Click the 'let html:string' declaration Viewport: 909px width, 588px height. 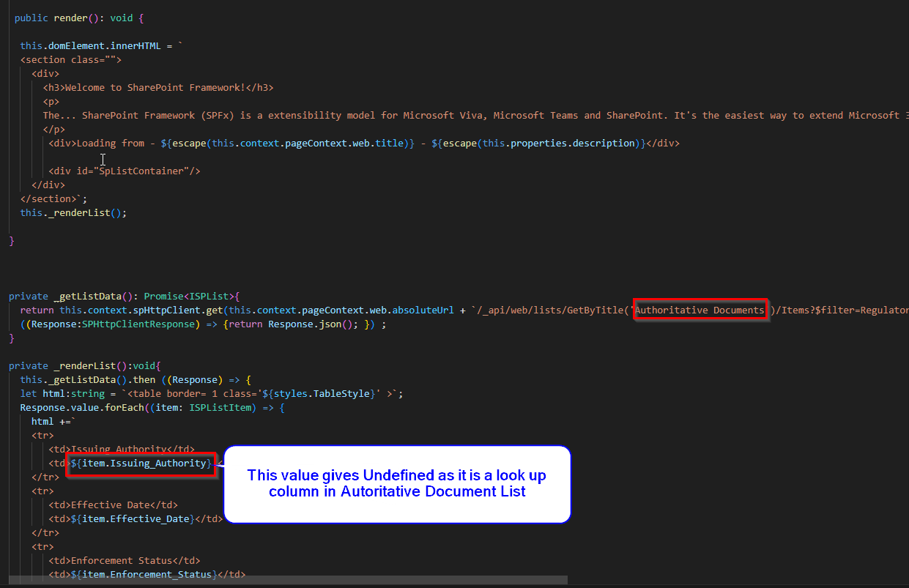click(x=63, y=393)
